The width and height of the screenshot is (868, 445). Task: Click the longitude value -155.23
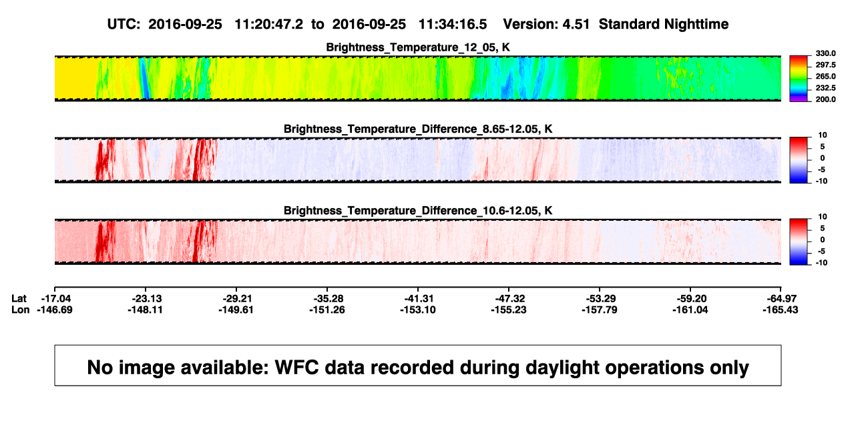[509, 310]
